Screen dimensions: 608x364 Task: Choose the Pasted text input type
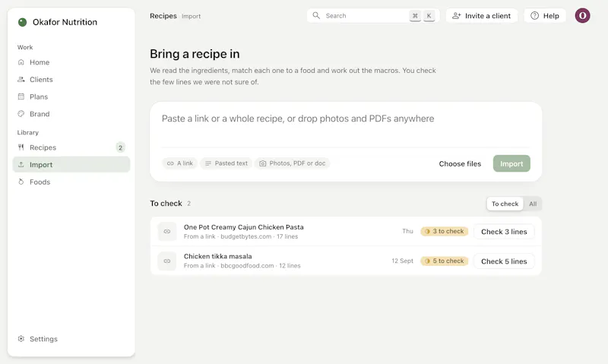(226, 163)
